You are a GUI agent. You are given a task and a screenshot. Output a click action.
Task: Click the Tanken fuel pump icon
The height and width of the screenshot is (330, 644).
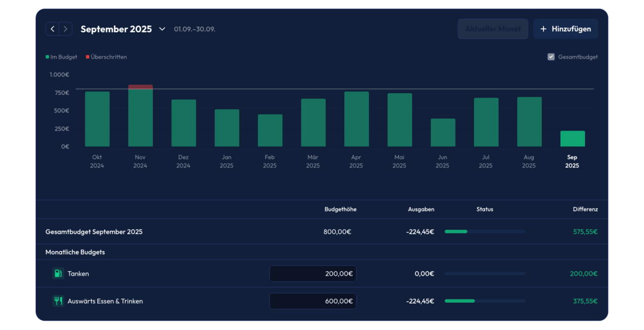coord(58,274)
